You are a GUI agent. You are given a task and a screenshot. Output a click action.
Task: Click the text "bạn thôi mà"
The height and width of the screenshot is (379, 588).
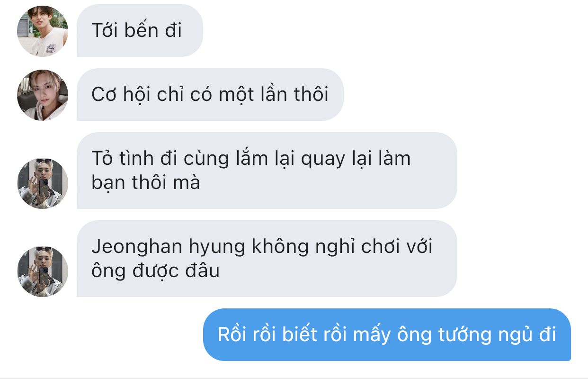146,182
